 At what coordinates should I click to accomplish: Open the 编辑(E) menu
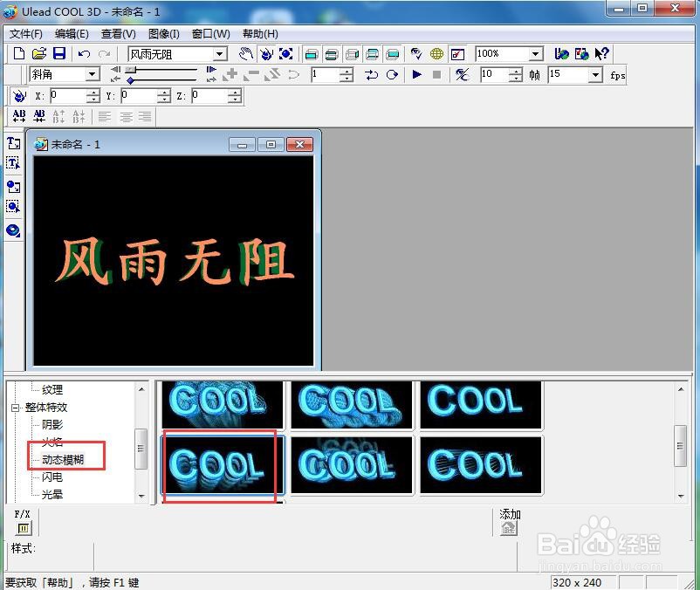tap(72, 34)
